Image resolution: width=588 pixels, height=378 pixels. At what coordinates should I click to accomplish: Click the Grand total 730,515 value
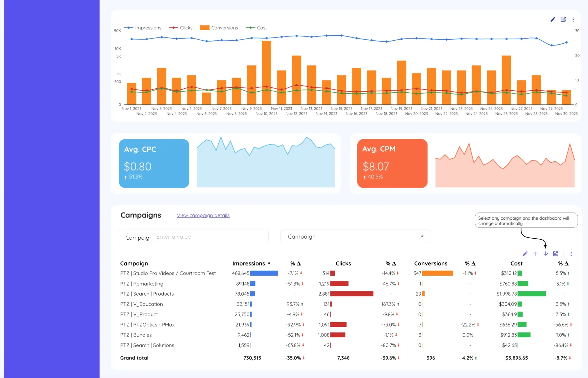point(252,358)
